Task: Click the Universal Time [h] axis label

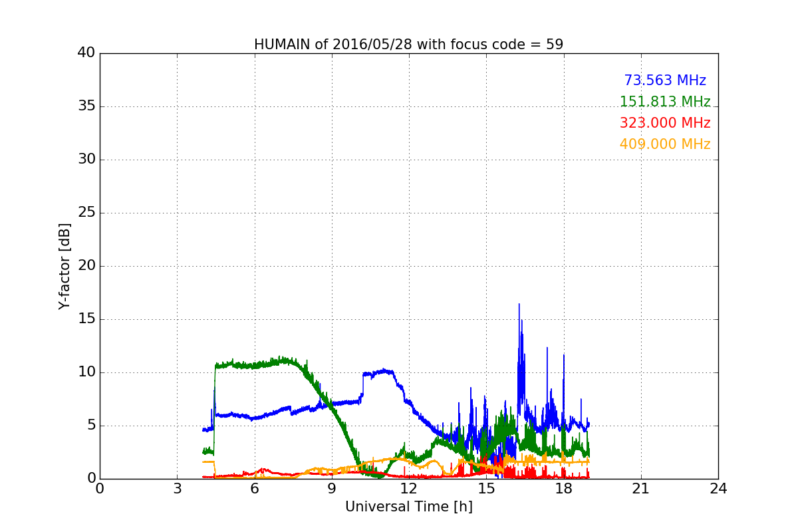Action: (x=408, y=507)
